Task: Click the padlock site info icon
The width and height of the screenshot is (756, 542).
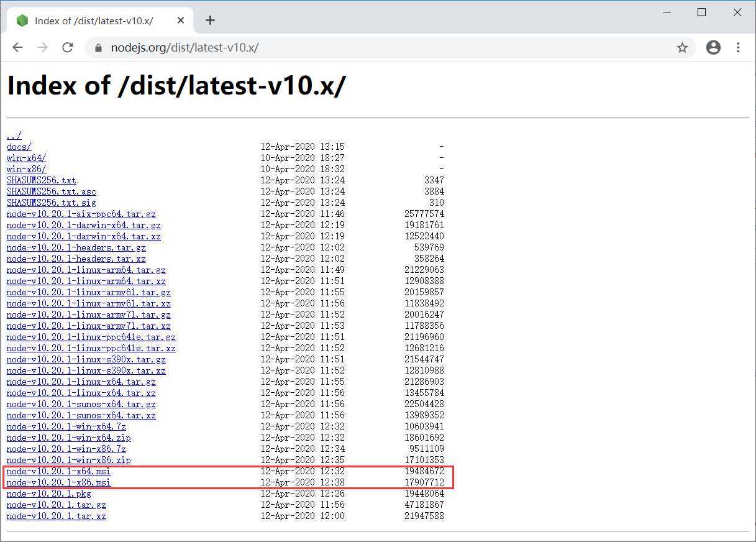Action: click(x=98, y=48)
